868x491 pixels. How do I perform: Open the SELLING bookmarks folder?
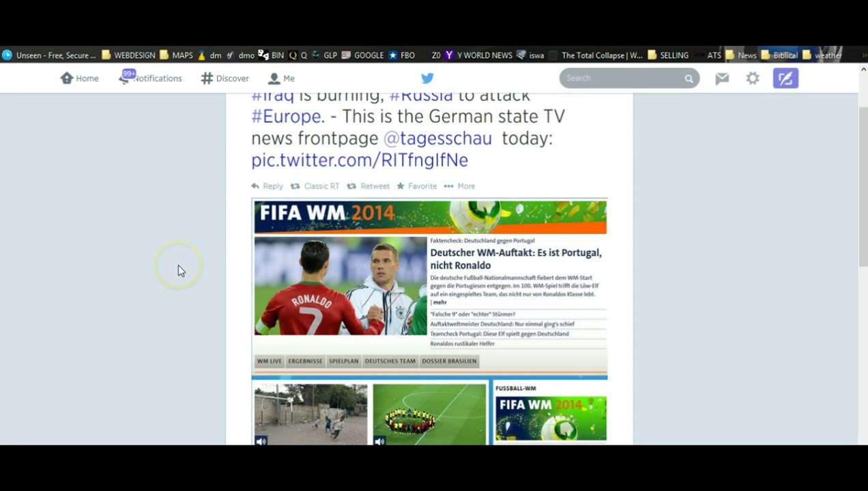point(668,55)
